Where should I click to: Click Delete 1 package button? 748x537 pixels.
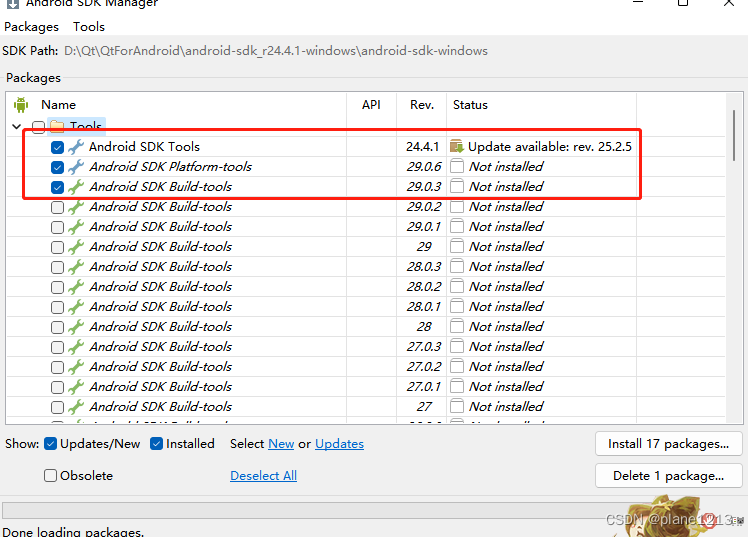pyautogui.click(x=668, y=476)
